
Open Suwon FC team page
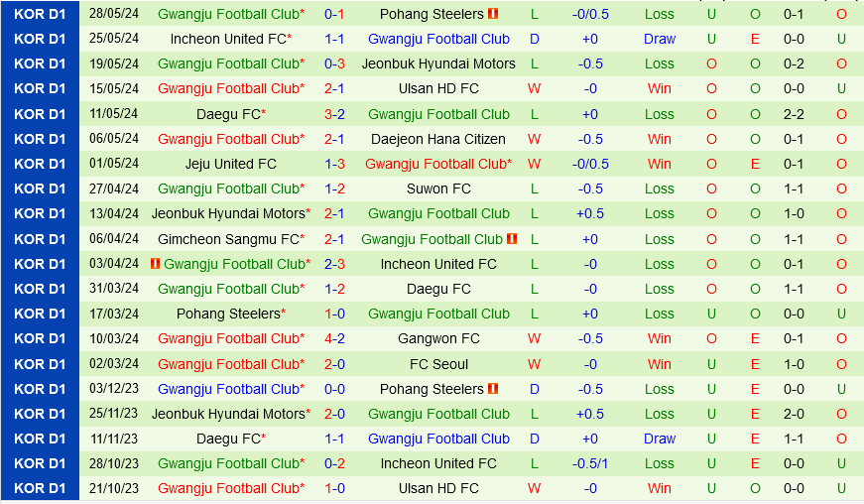coord(438,189)
